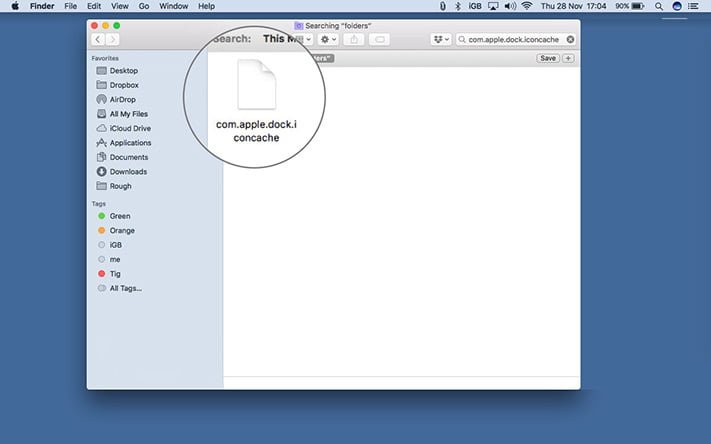The image size is (711, 444).
Task: Open the Action gear dropdown
Action: point(328,39)
